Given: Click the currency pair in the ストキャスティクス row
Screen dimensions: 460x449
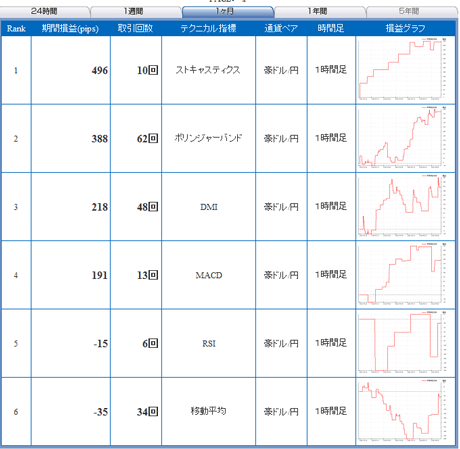Looking at the screenshot, I should coord(281,70).
